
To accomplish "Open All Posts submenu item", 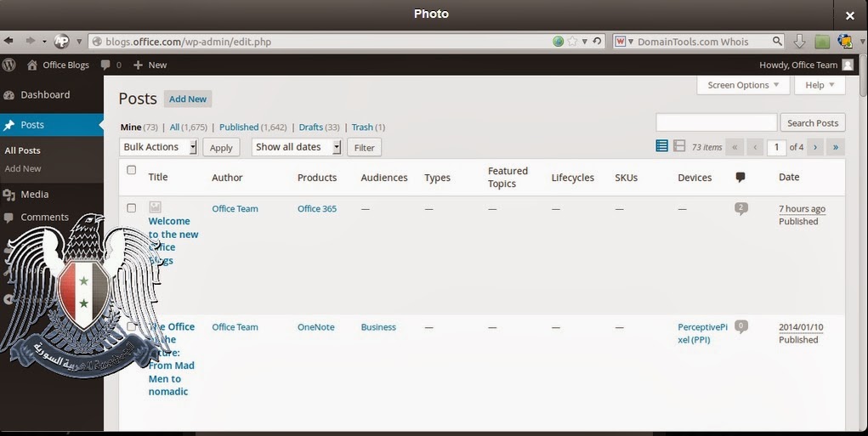I will pos(22,150).
